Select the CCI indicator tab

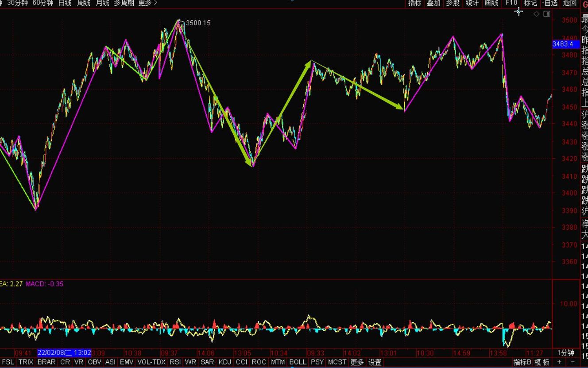click(241, 362)
